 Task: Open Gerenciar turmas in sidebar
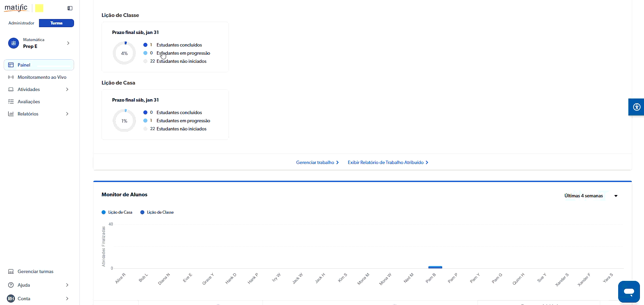point(35,271)
